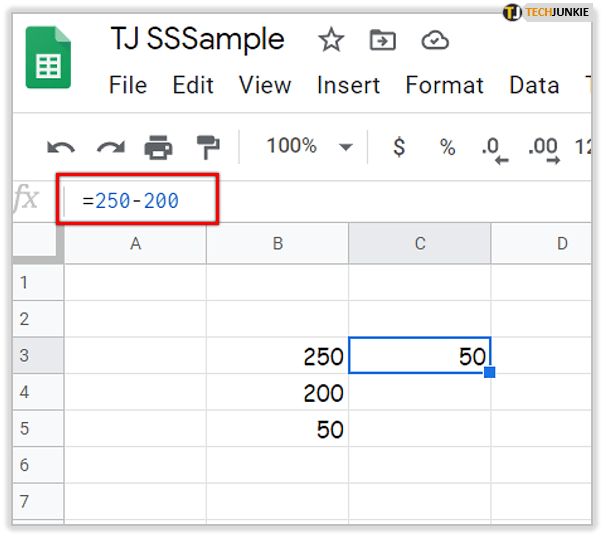Format as currency with dollar sign
This screenshot has height=537, width=604.
pos(399,147)
